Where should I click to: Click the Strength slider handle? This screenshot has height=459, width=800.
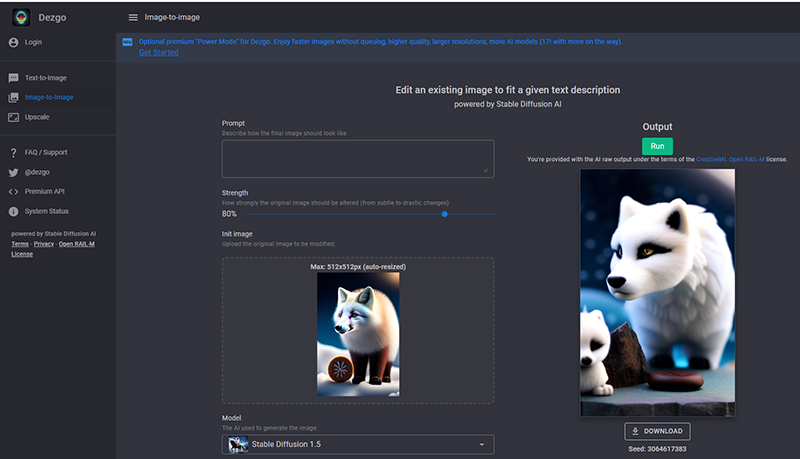point(444,214)
